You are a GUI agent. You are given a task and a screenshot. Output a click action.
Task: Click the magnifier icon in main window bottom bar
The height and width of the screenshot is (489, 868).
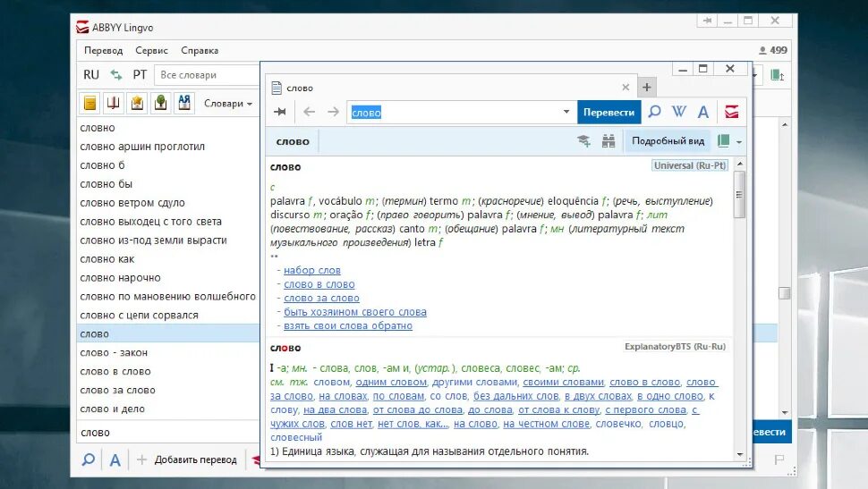(88, 459)
